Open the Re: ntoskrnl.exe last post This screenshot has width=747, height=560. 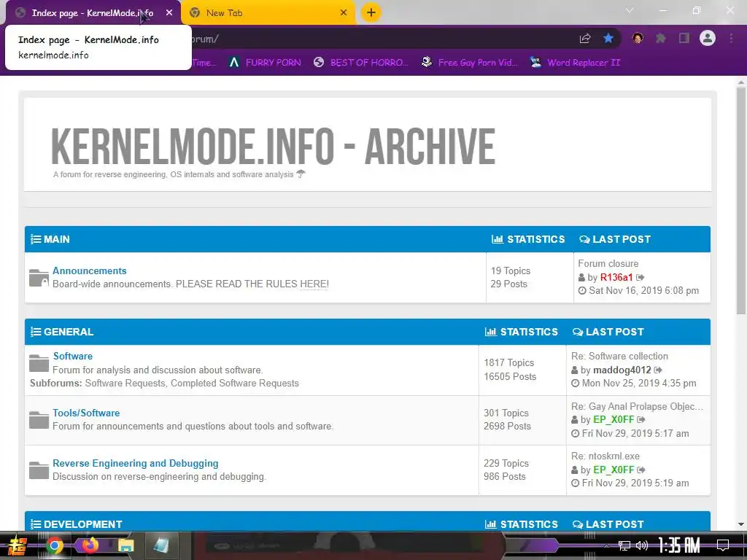coord(605,456)
